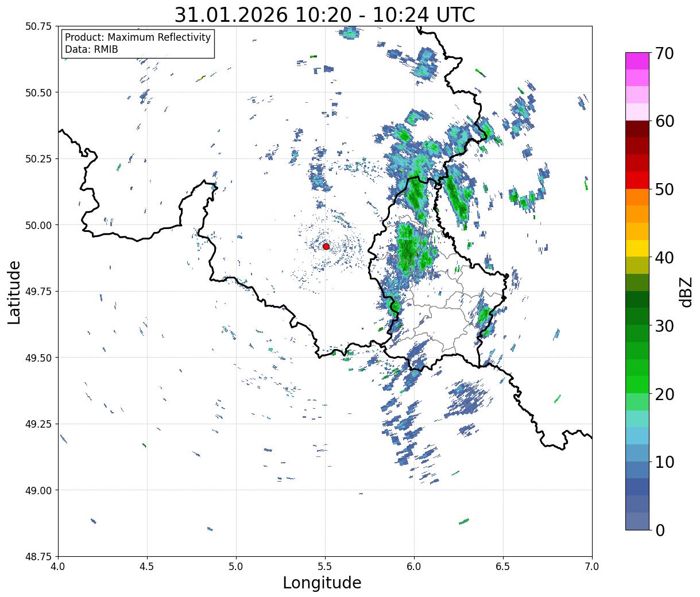The height and width of the screenshot is (597, 700).
Task: Click the colorbar tick label 70
Action: [664, 53]
